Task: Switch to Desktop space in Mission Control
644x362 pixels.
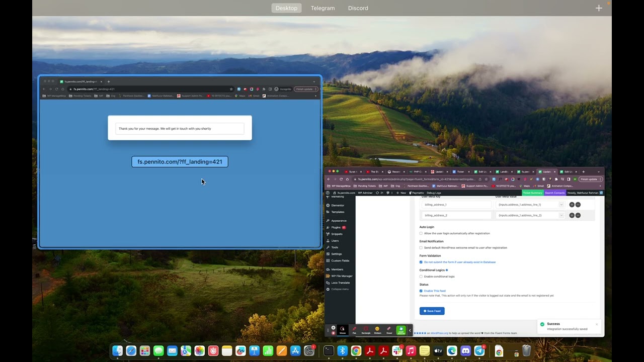Action: pyautogui.click(x=286, y=8)
